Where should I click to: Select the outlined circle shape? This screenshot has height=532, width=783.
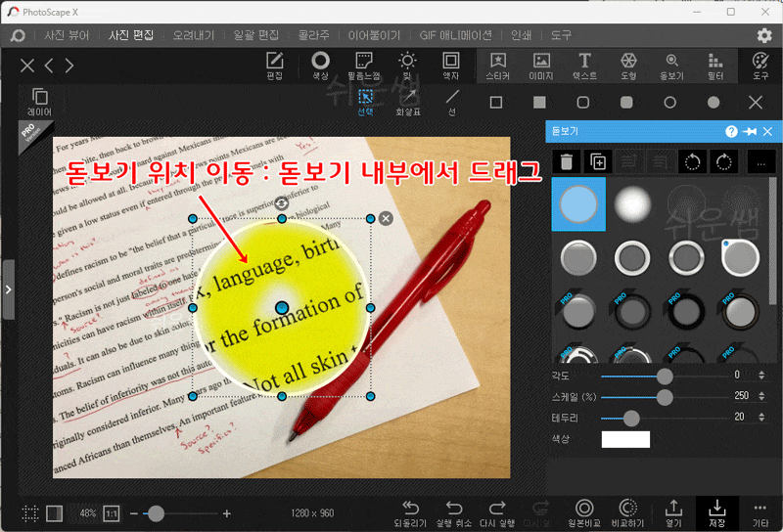coord(670,103)
